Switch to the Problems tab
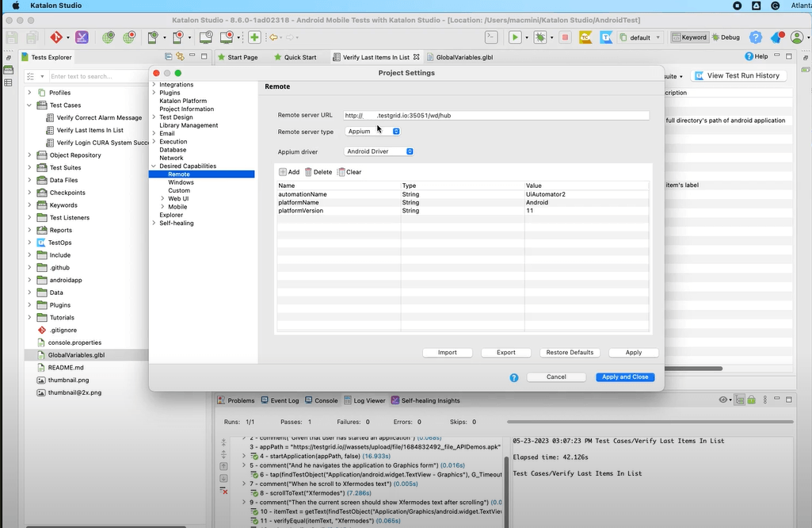Screen dimensions: 812x528 click(x=236, y=400)
